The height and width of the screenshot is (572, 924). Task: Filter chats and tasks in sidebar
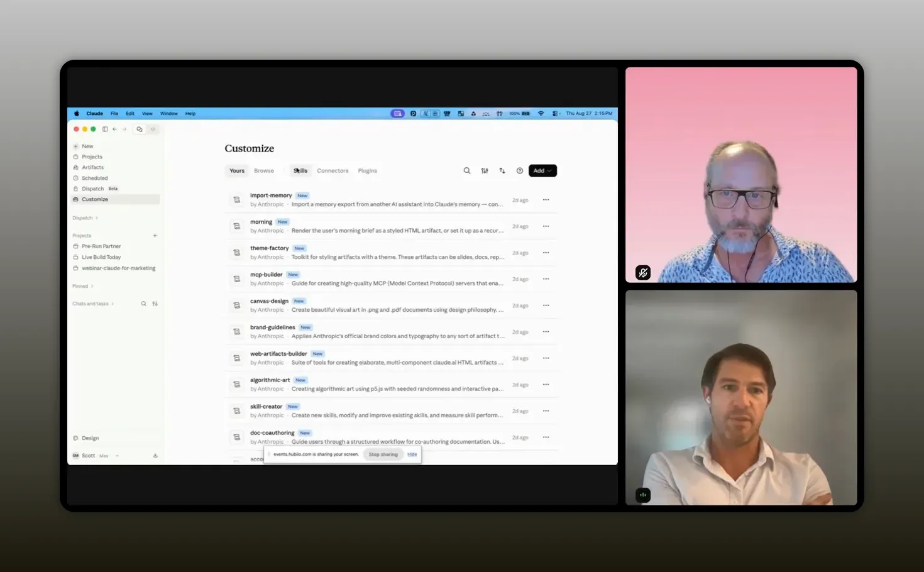pos(155,304)
